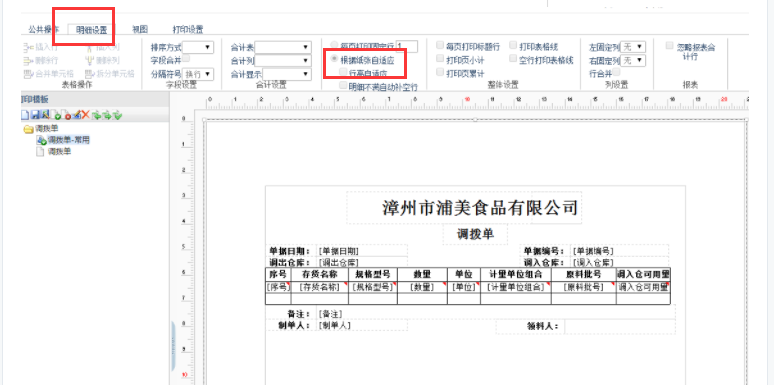Enable the 打印表格线 checkbox
The width and height of the screenshot is (774, 385).
(x=513, y=46)
